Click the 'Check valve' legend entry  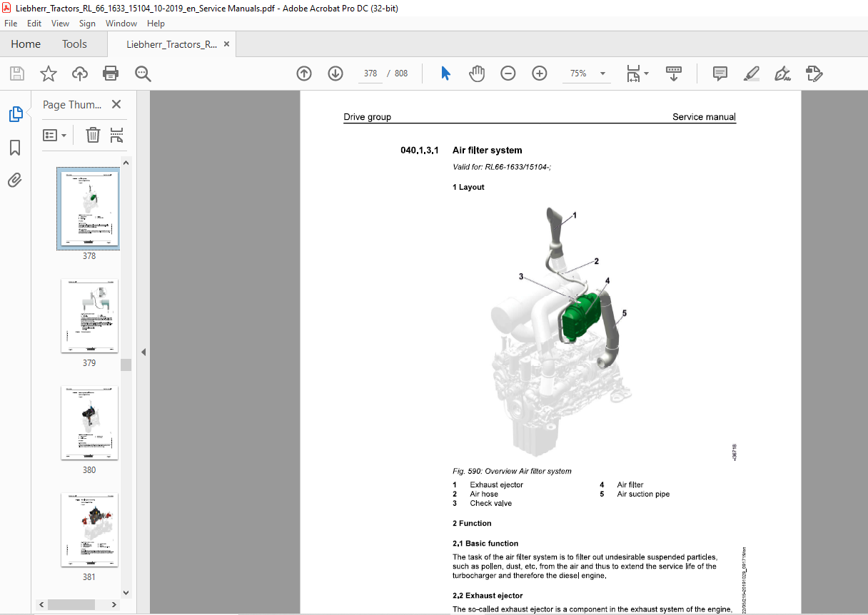point(490,503)
